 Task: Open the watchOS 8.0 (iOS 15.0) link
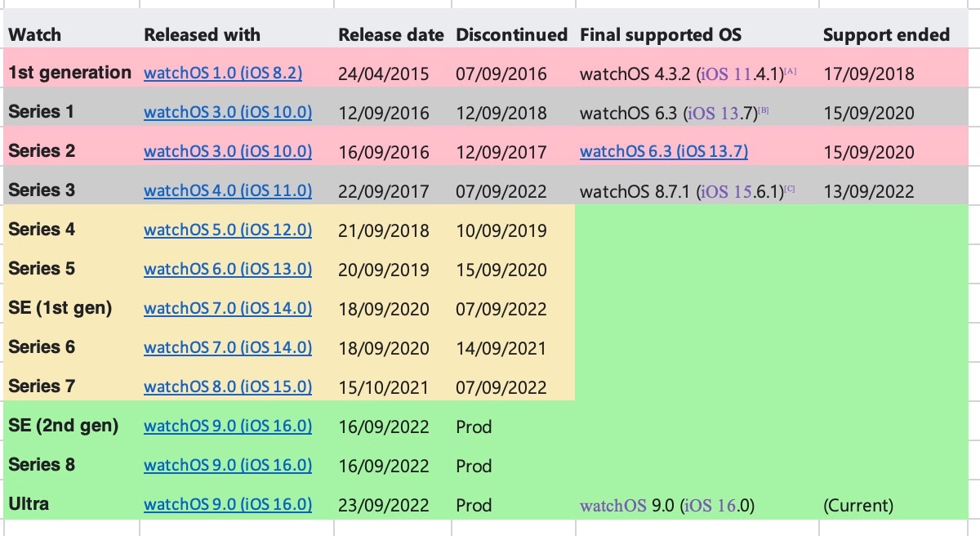click(x=228, y=386)
